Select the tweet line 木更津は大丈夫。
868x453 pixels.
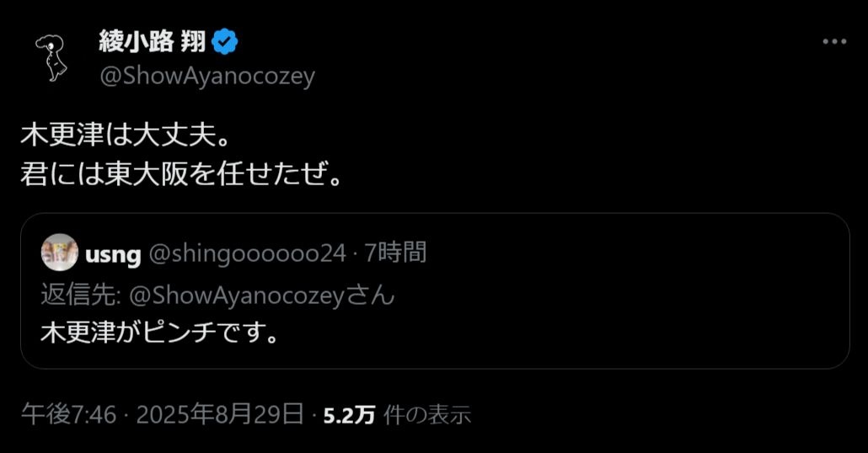[x=126, y=136]
